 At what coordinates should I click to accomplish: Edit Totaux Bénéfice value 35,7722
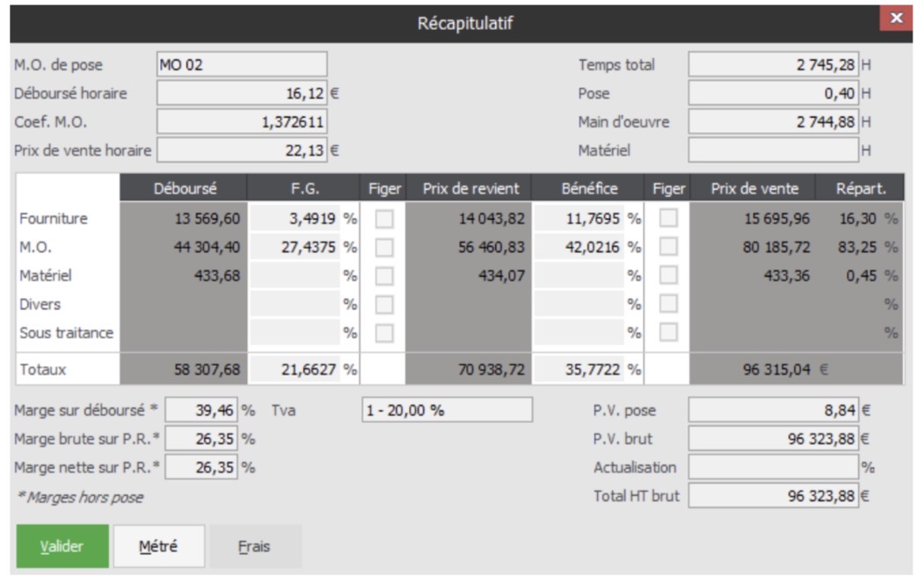click(578, 369)
